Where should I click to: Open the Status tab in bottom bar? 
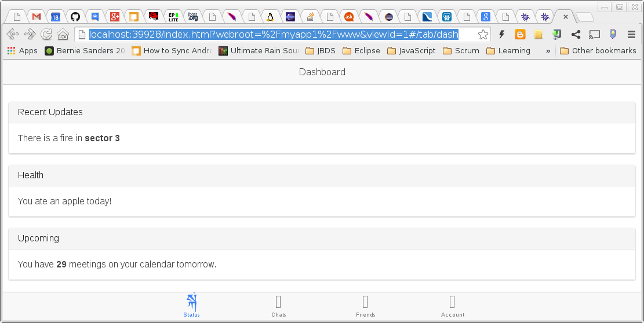pyautogui.click(x=191, y=306)
